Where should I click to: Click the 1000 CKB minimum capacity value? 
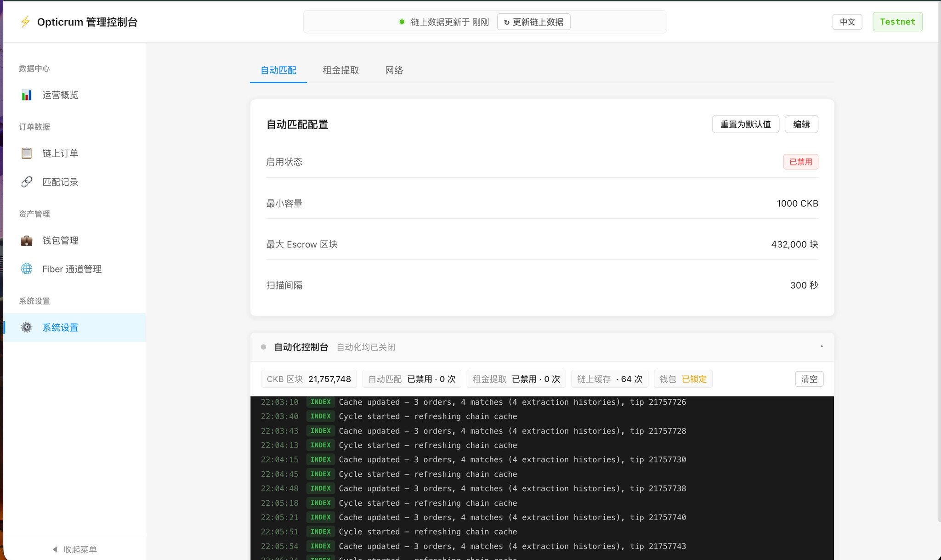click(798, 204)
